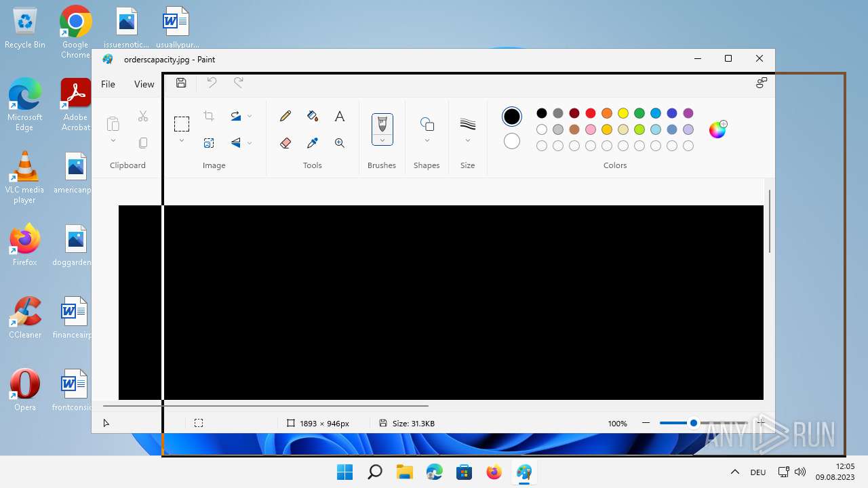Click the Size: 31.3KB status entry
Viewport: 868px width, 488px height.
pos(407,424)
